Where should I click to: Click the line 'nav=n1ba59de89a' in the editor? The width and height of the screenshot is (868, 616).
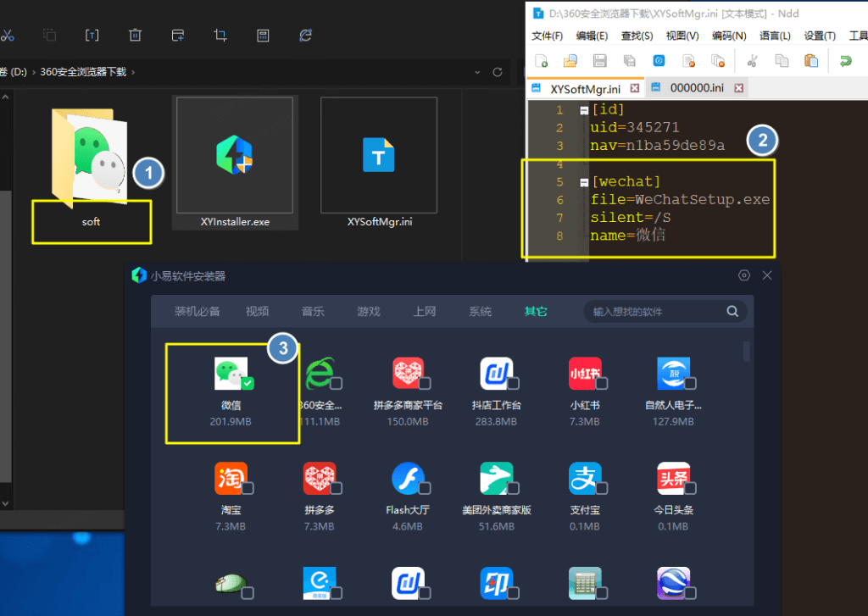[657, 146]
